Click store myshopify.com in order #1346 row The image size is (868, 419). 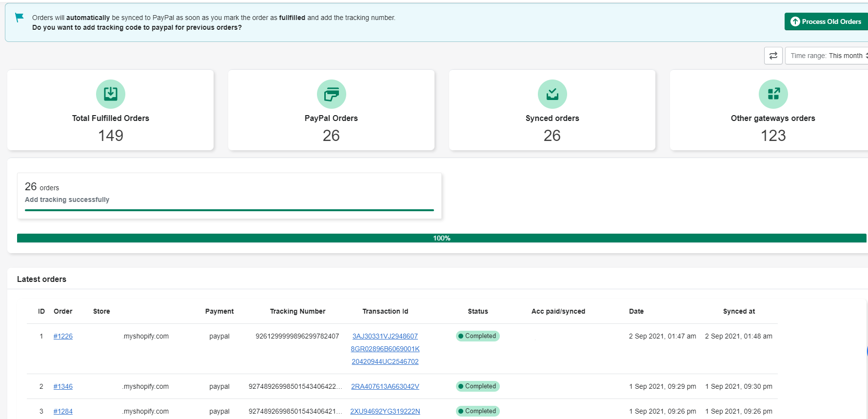click(x=145, y=386)
